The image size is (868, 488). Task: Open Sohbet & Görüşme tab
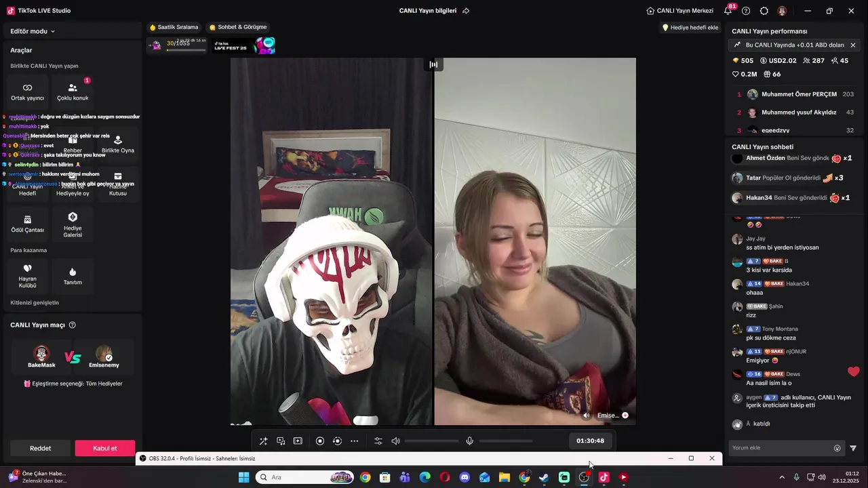238,27
